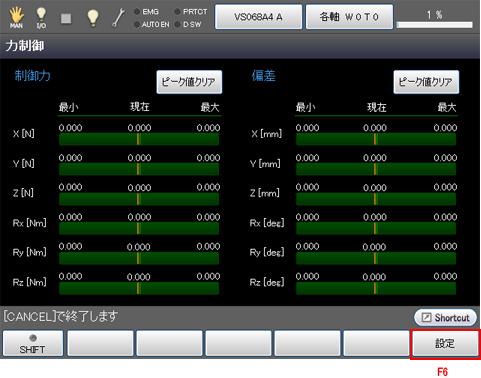Open the 各軸 W0 T0 coordinate selector

(x=349, y=17)
